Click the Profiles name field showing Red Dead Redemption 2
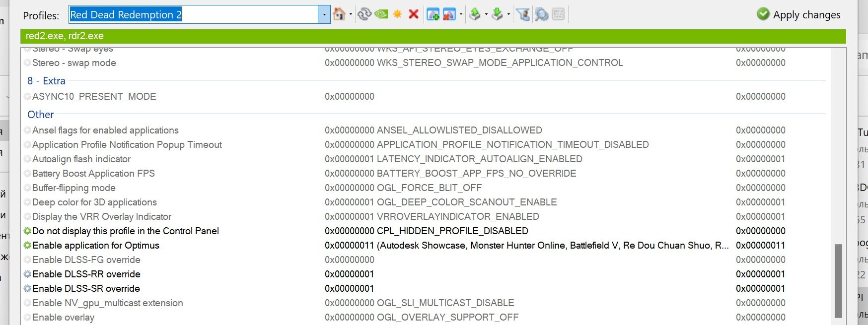This screenshot has width=868, height=325. [x=194, y=14]
